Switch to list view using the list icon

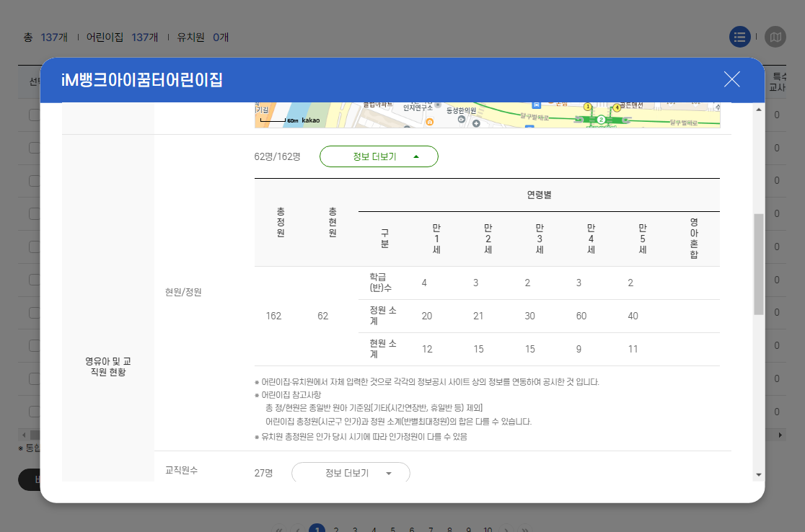point(740,37)
